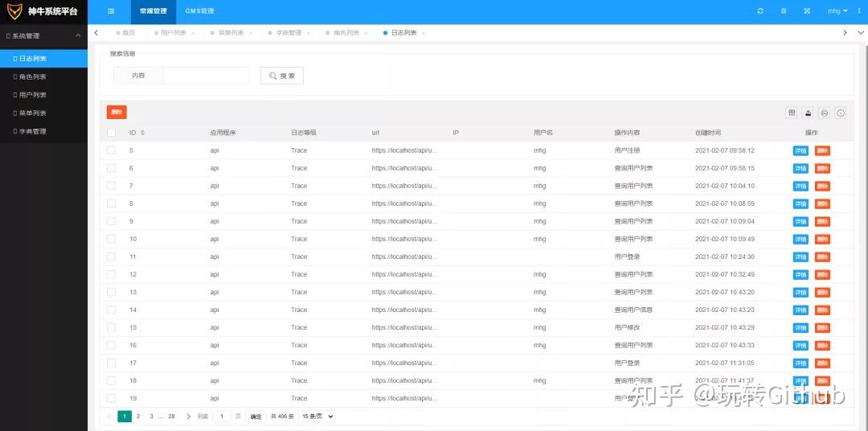Tick the checkbox for row ID 14
Screen dimensions: 868x431
[111, 310]
